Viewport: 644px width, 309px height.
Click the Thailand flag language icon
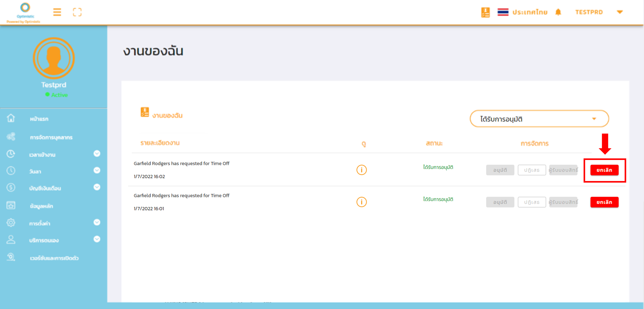coord(503,12)
